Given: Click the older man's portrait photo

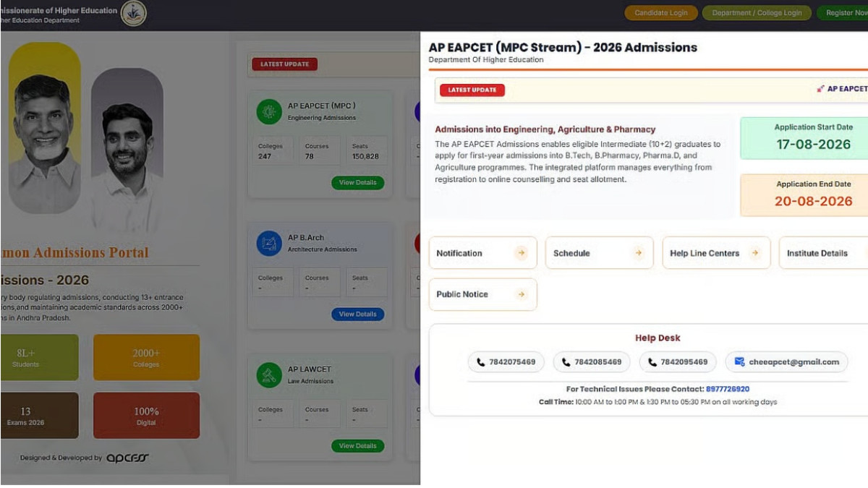Looking at the screenshot, I should [45, 129].
